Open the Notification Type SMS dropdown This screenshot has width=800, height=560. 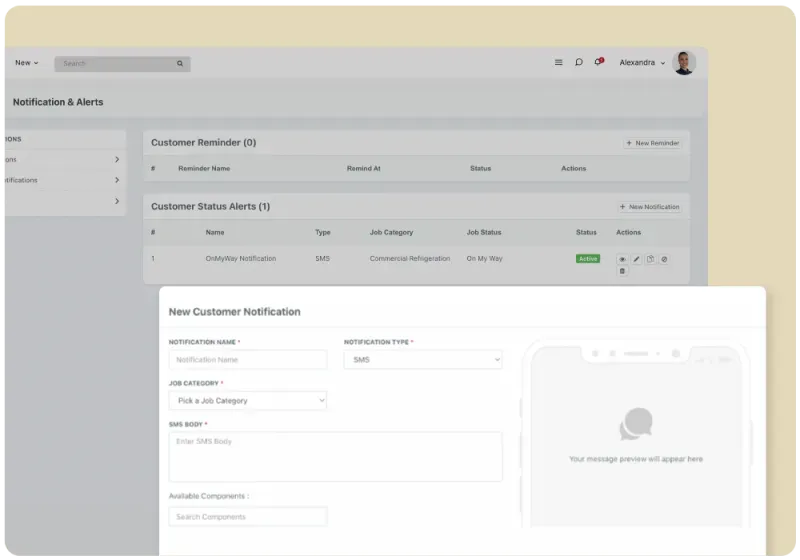(x=423, y=359)
